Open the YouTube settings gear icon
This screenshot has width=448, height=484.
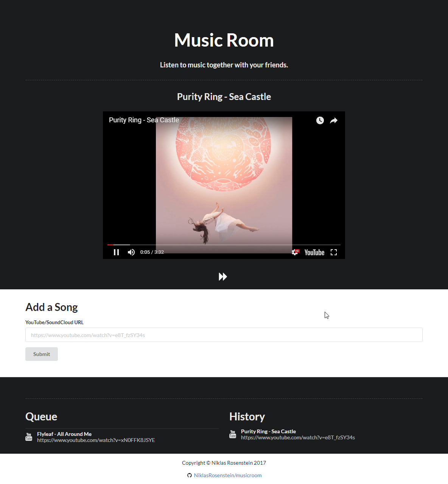click(295, 252)
